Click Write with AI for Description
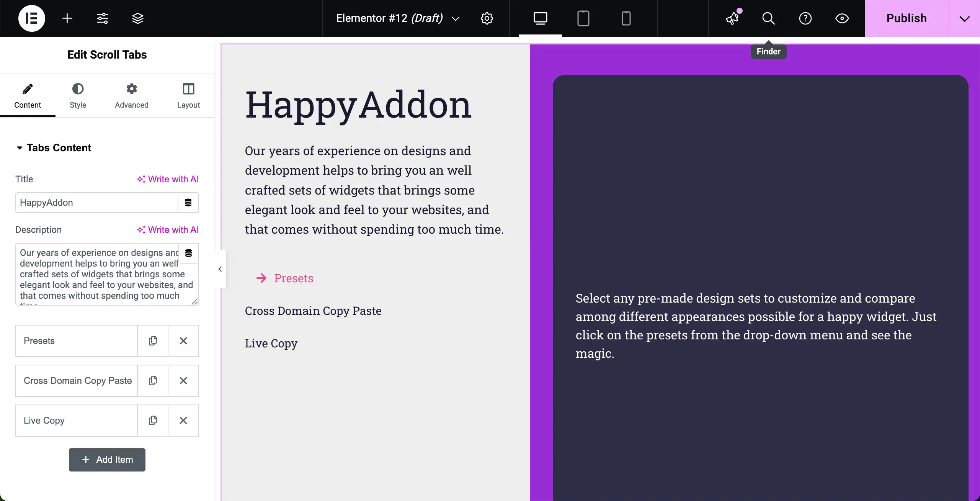The width and height of the screenshot is (980, 501). pyautogui.click(x=168, y=230)
